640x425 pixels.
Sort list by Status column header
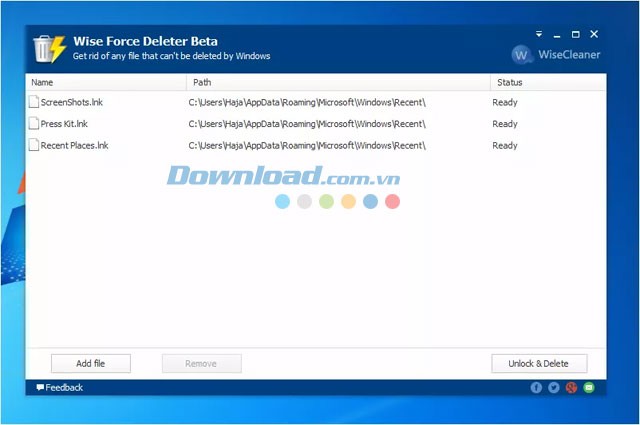(x=547, y=82)
